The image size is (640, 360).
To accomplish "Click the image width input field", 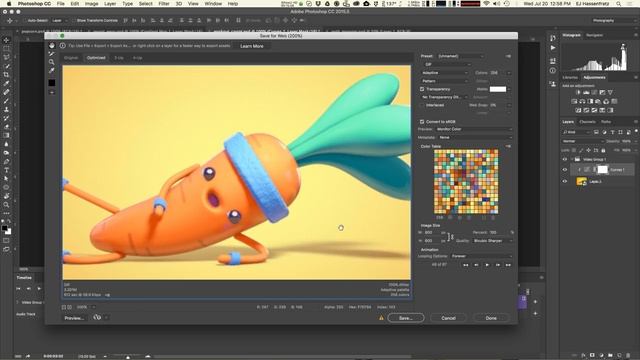I will click(x=432, y=233).
